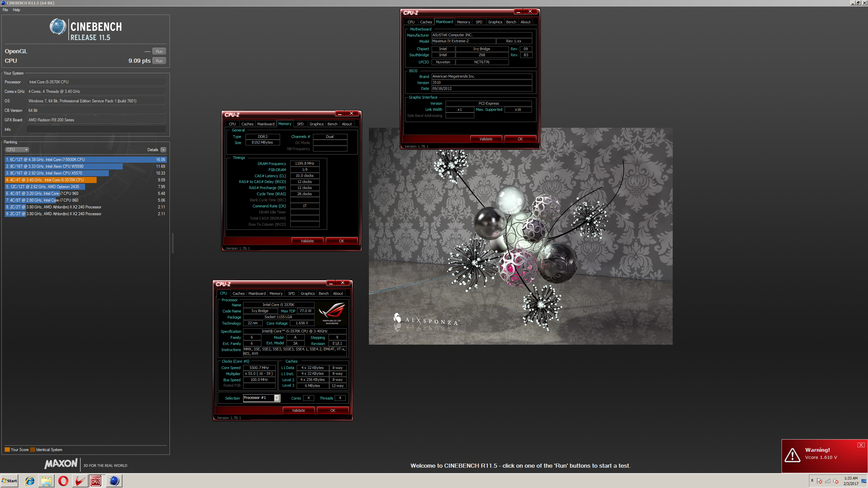Open Internet Explorer from the taskbar

point(30,481)
